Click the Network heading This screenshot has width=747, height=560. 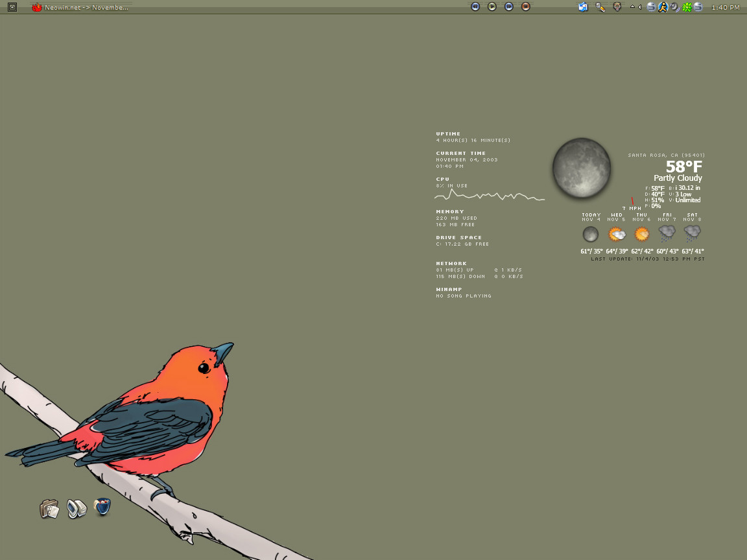pyautogui.click(x=451, y=263)
